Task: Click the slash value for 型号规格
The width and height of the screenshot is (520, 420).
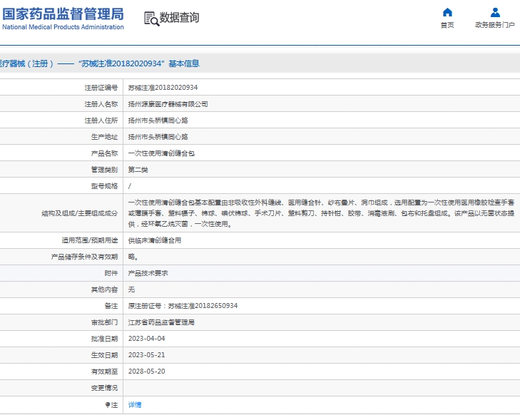Action: click(x=130, y=186)
